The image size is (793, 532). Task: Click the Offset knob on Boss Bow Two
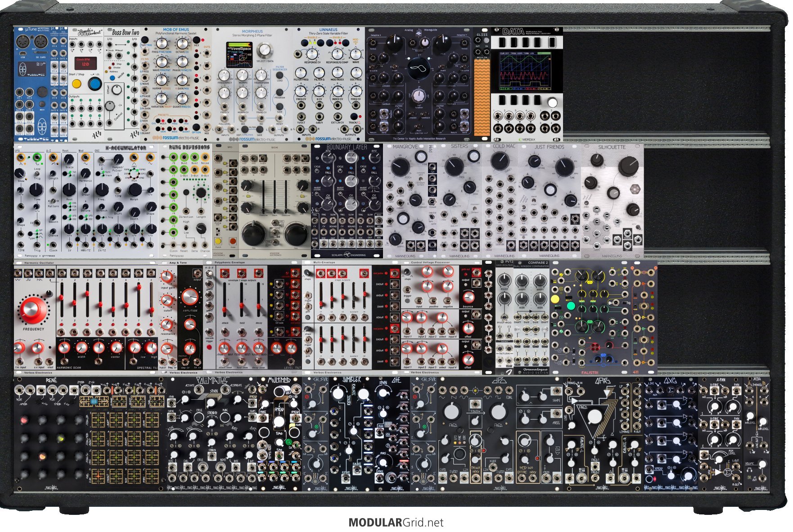(117, 90)
